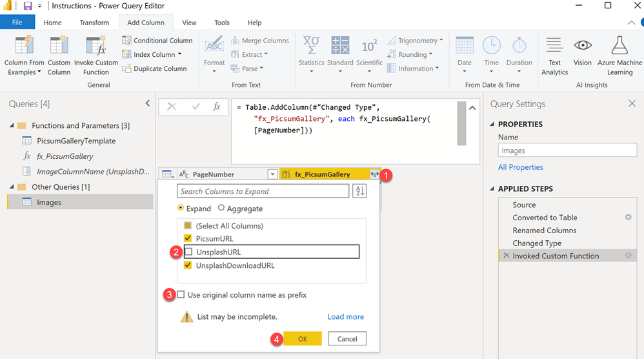Click OK to expand columns

303,338
